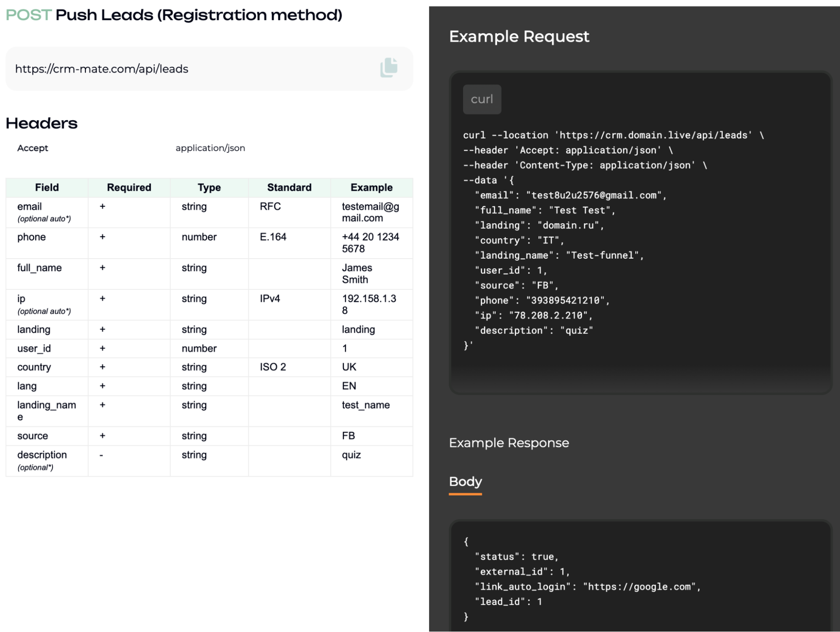Viewport: 840px width, 632px height.
Task: Click the crm-mate.com/api/leads URL field
Action: click(102, 69)
